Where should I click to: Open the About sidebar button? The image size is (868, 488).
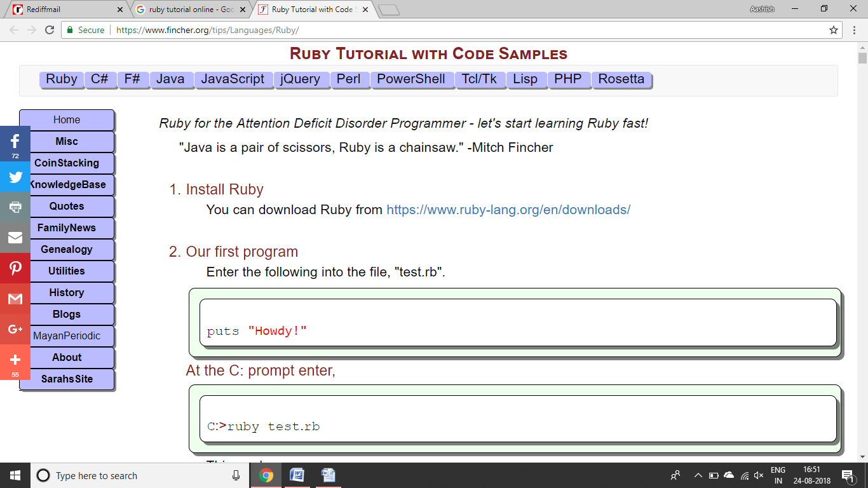pyautogui.click(x=67, y=357)
